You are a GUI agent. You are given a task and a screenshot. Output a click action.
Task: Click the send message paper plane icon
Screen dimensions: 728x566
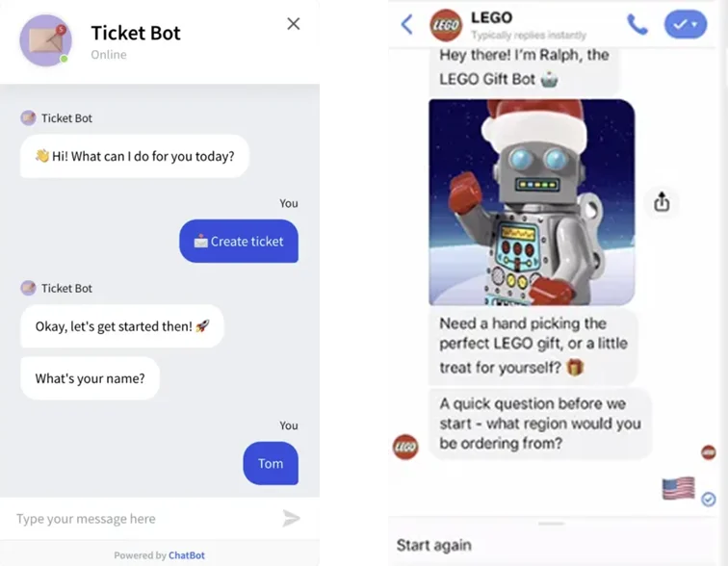tap(291, 518)
